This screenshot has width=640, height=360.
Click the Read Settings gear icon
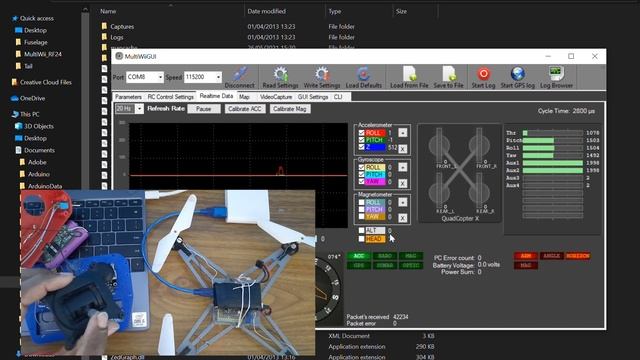click(280, 78)
